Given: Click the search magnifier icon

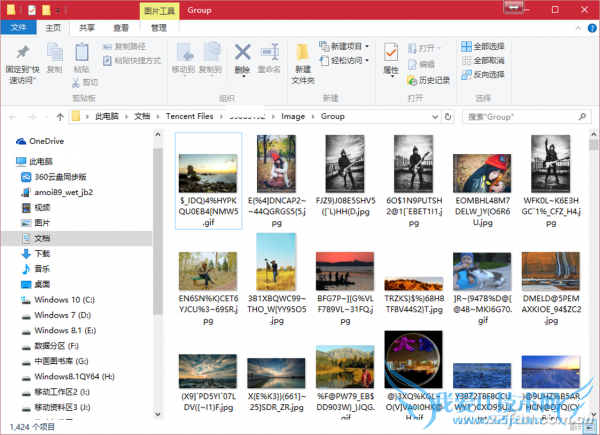Looking at the screenshot, I should click(x=582, y=116).
